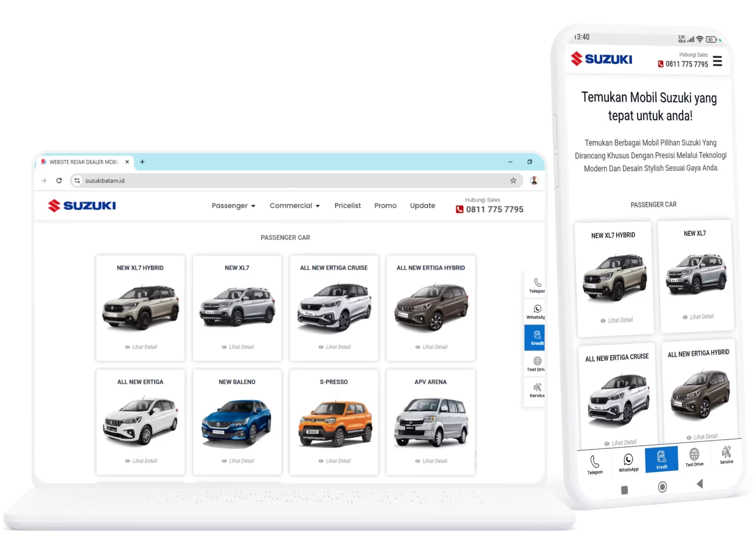Click Lihat Detail under NEW XL7 HYBRID laptop card
Image resolution: width=756 pixels, height=548 pixels.
click(141, 347)
